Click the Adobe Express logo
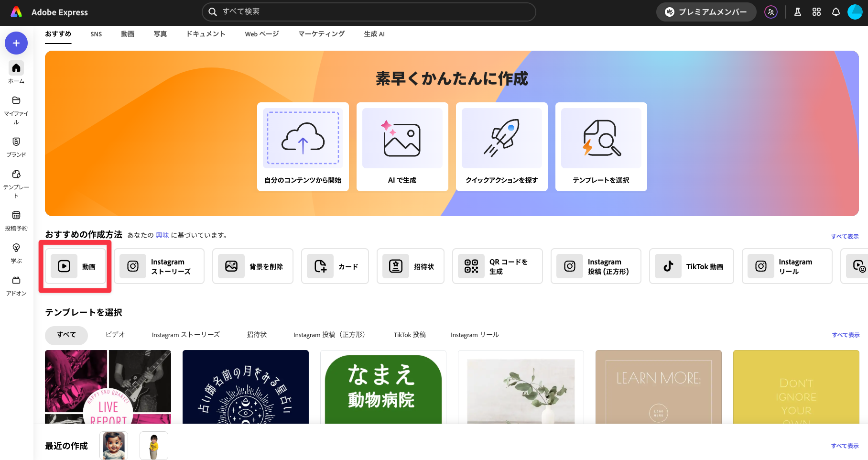Screen dimensions: 868x460 tap(16, 12)
